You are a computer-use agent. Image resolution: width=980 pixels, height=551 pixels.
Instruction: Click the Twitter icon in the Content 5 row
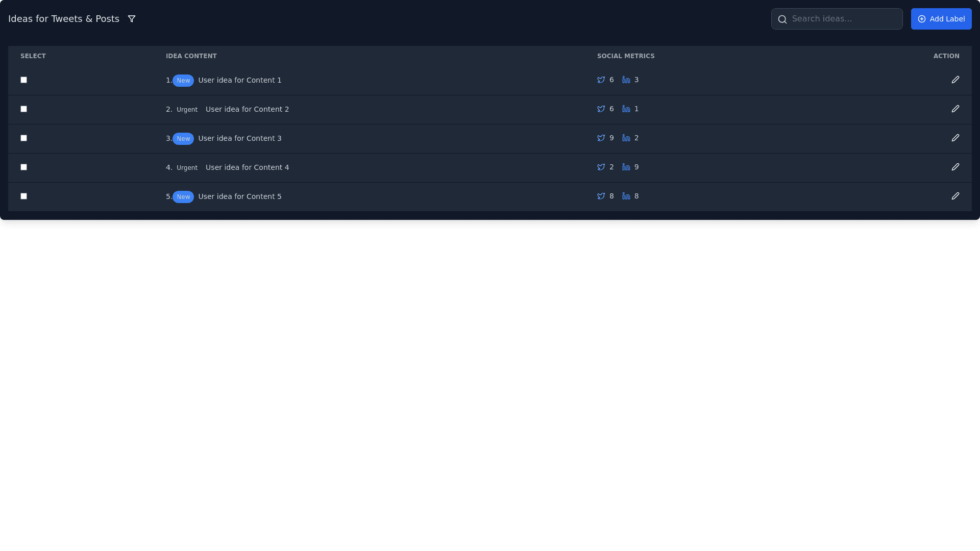tap(601, 196)
